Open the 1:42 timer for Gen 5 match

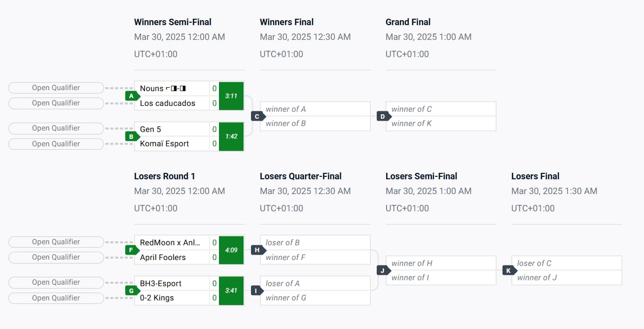pos(231,136)
